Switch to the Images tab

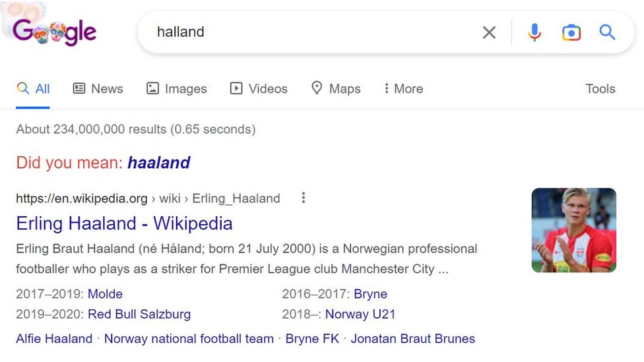[x=176, y=88]
